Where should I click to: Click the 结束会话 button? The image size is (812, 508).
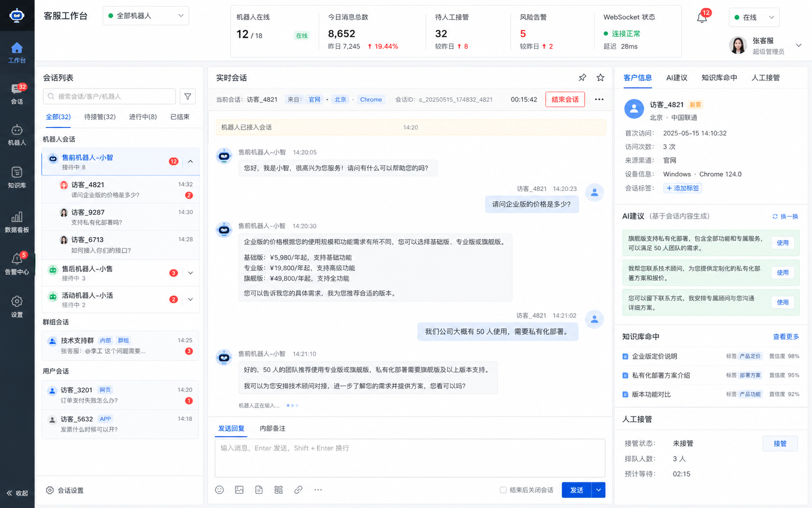coord(565,99)
